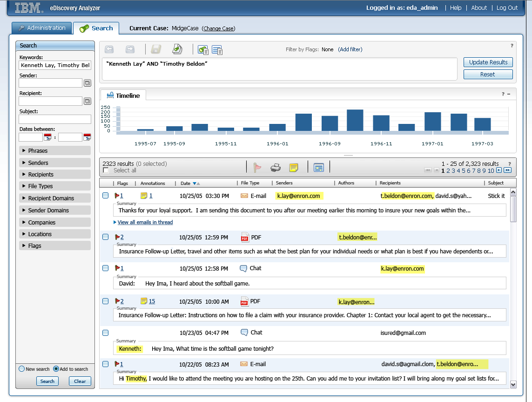Viewport: 532px width, 402px height.
Task: Open the calendar for the start date
Action: click(x=48, y=136)
